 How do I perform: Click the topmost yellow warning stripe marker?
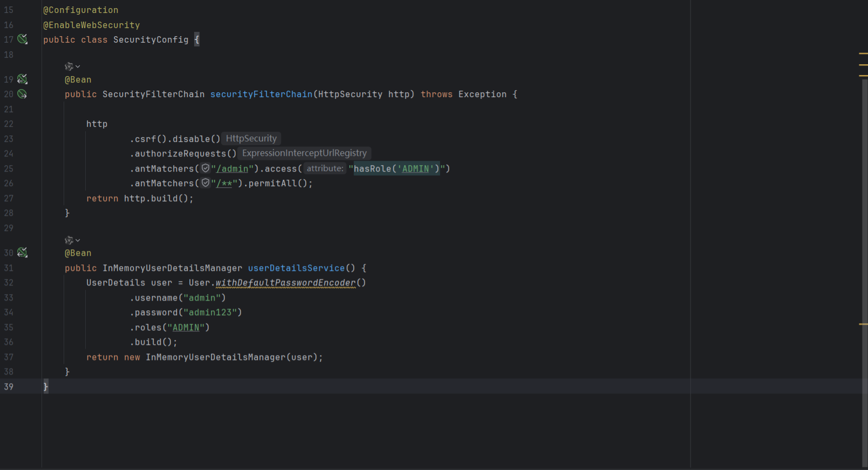coord(863,53)
